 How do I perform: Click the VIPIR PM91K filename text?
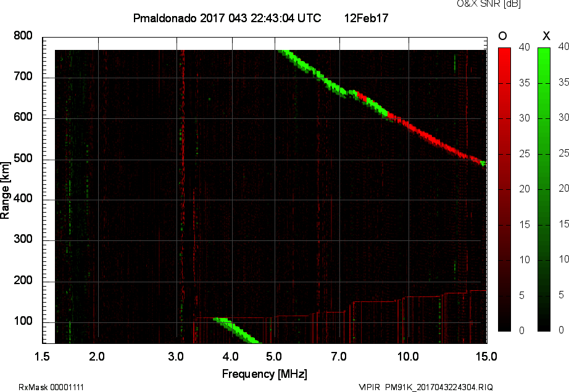425,387
